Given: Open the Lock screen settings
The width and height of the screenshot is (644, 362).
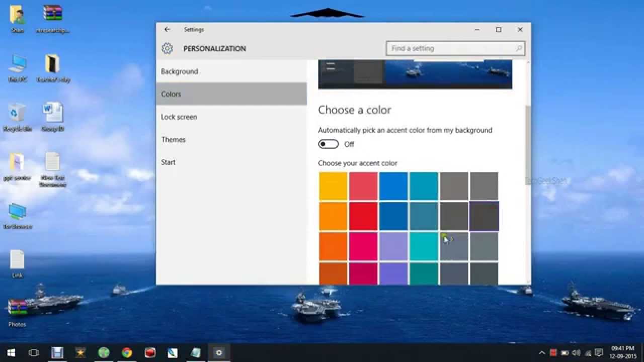Looking at the screenshot, I should point(231,117).
